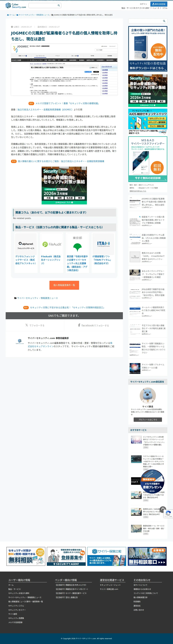
Task: Open footer 【広告紹介】宣伝し放題広告 link
Action: pos(66,597)
